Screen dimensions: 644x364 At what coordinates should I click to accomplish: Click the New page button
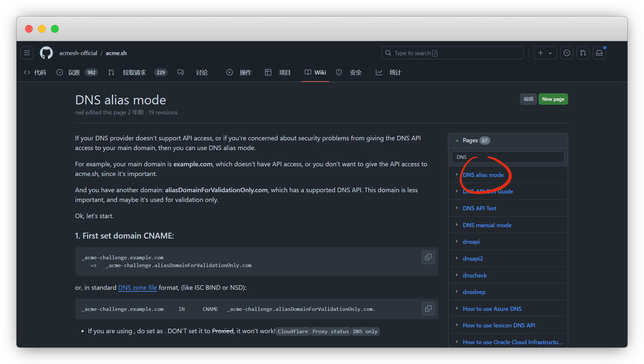553,99
